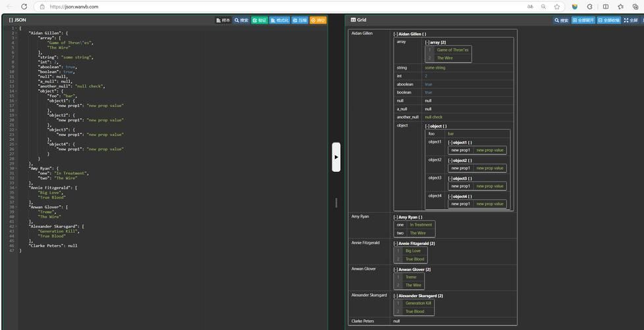Click the 'Clarke Peters' row label in Grid
644x330 pixels.
(363, 321)
